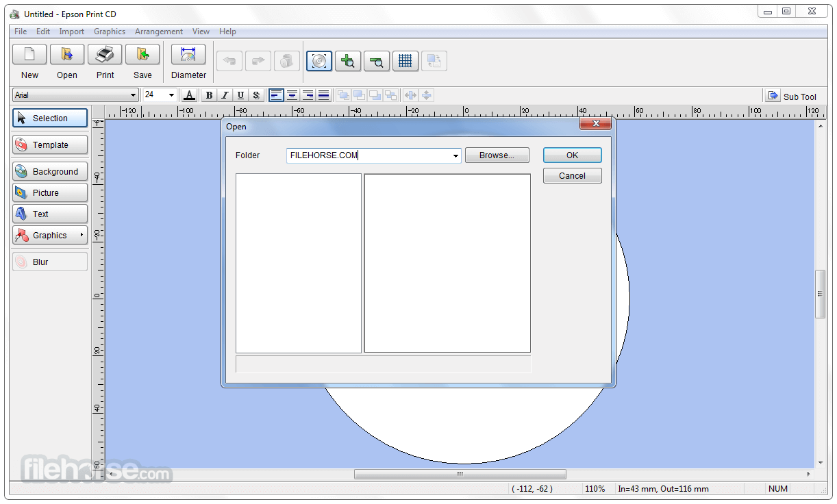
Task: Toggle italic text formatting
Action: pos(225,95)
